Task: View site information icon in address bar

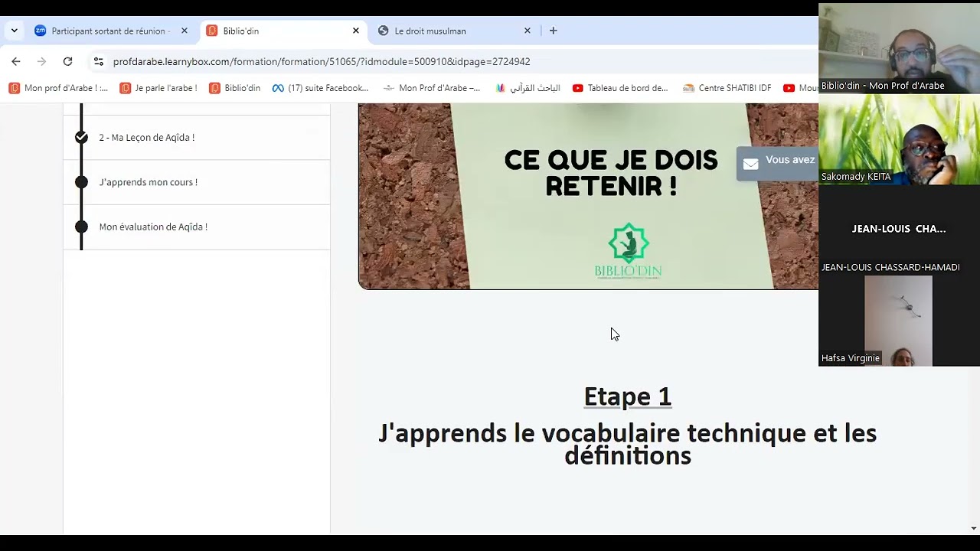Action: click(98, 61)
